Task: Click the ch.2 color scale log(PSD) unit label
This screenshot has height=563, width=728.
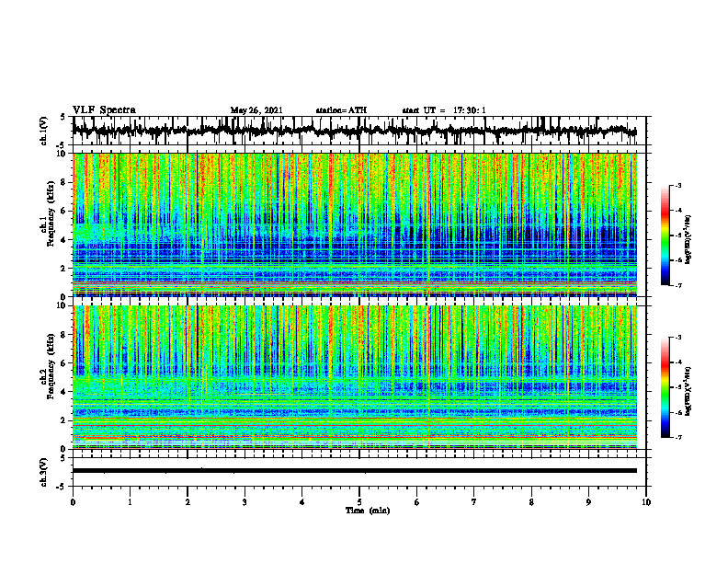Action: click(x=688, y=391)
